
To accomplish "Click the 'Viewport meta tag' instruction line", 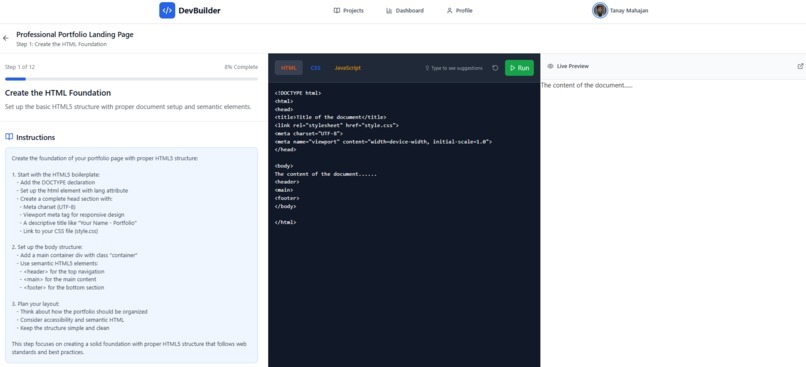I will (74, 214).
